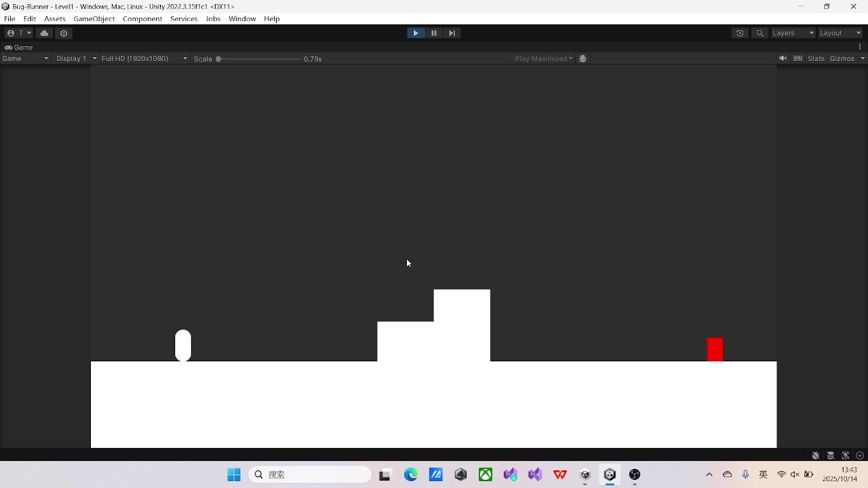Mute the Game view audio
This screenshot has height=488, width=868.
[783, 59]
